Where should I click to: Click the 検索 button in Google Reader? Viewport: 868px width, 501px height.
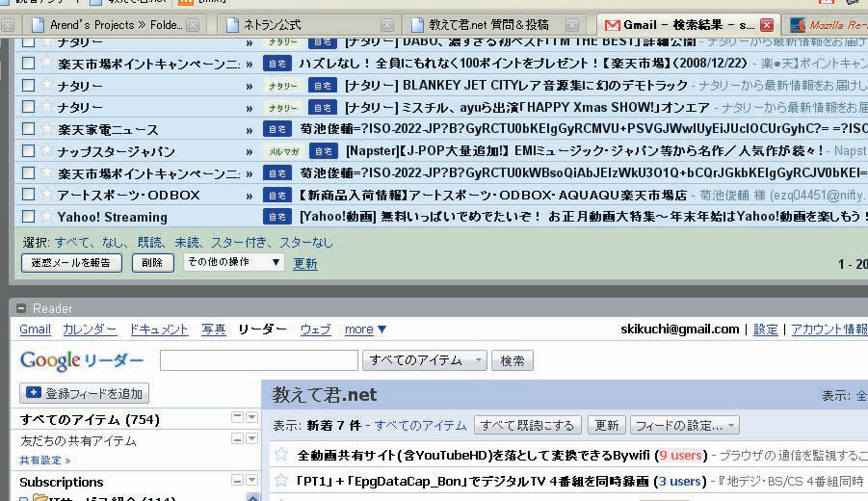[x=513, y=361]
